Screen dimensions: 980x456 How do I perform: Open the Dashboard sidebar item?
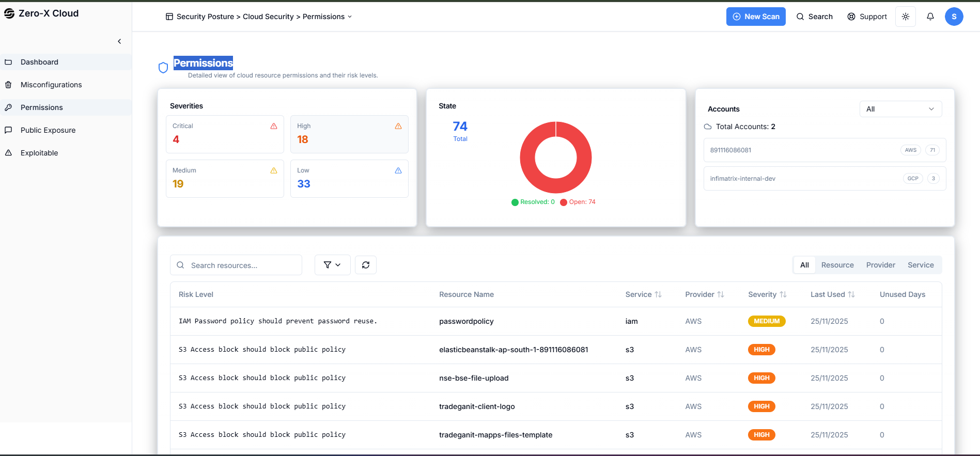click(x=66, y=62)
